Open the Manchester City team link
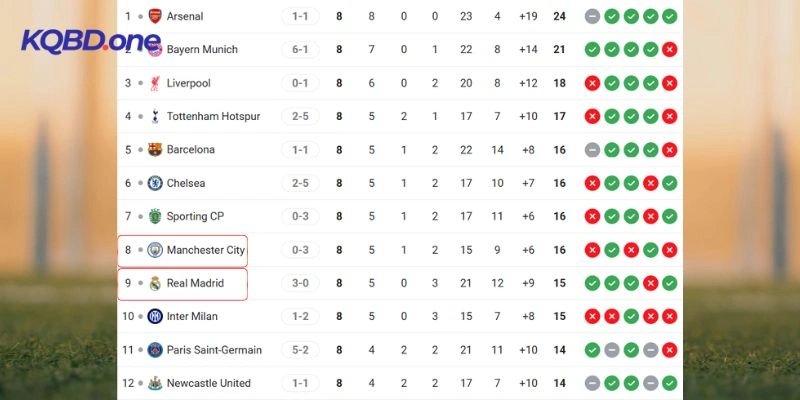The width and height of the screenshot is (800, 400). pyautogui.click(x=205, y=250)
